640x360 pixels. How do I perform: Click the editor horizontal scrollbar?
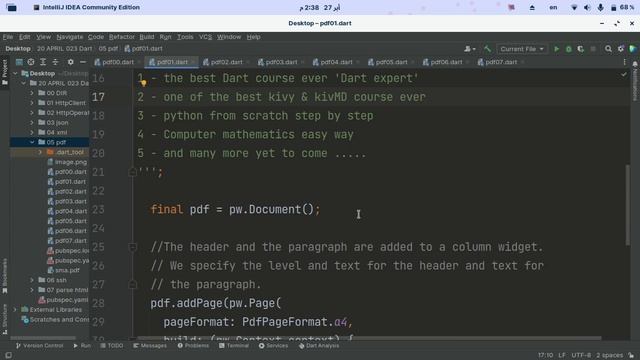coord(369,338)
